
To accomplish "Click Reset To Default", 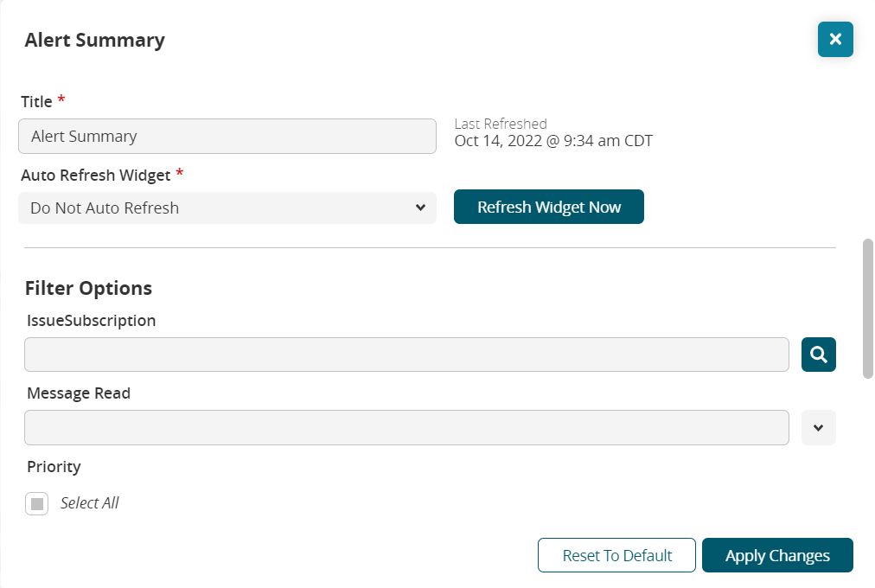I will (x=616, y=555).
